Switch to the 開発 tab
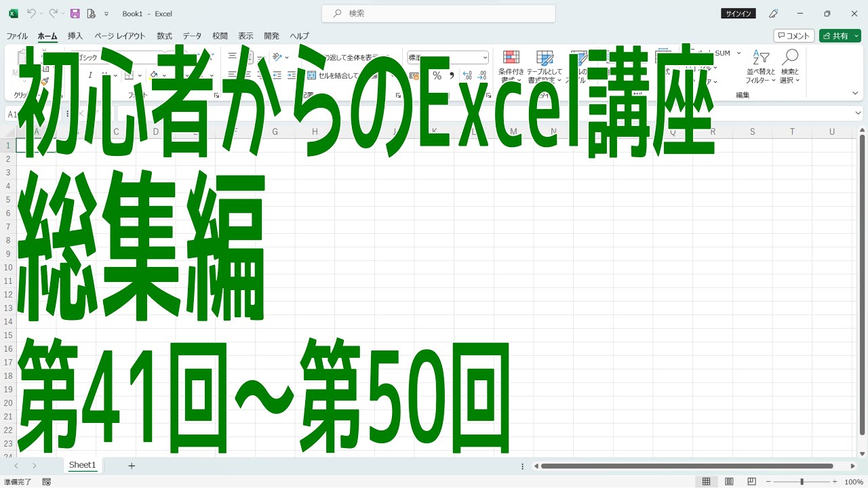Screen dimensions: 868x488 point(271,36)
